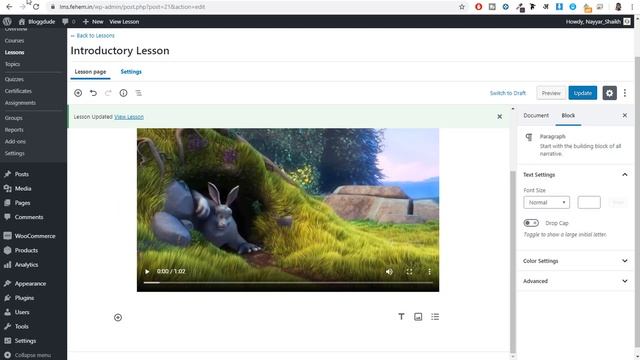Undo the last edit

pos(93,93)
